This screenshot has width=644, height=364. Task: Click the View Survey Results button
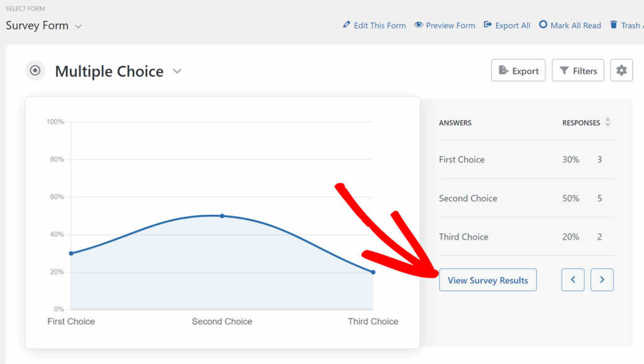click(487, 280)
